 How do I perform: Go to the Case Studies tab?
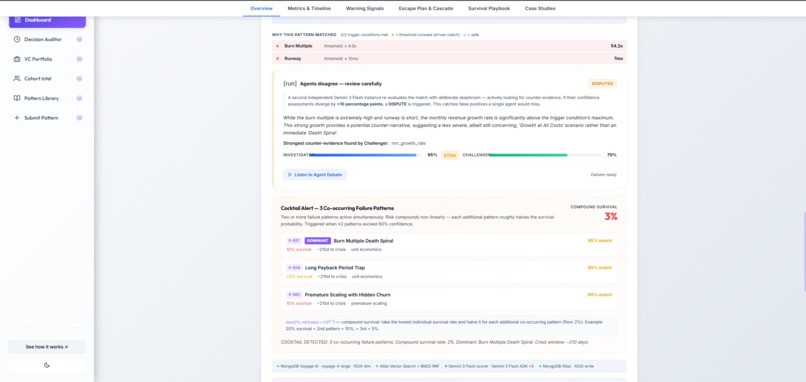(540, 8)
